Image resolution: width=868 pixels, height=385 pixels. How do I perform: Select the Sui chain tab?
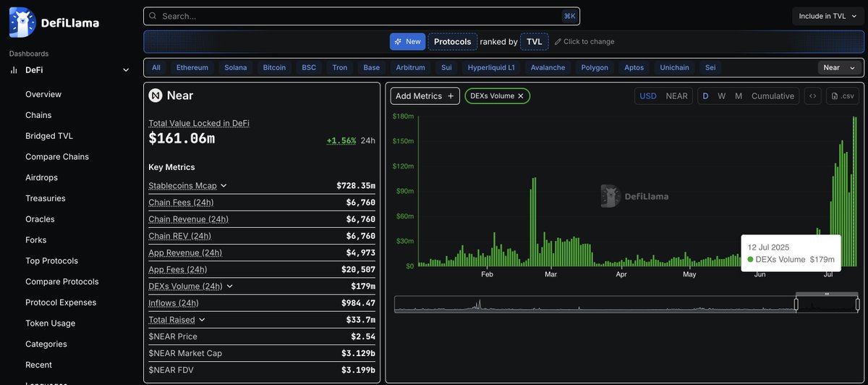click(x=446, y=67)
